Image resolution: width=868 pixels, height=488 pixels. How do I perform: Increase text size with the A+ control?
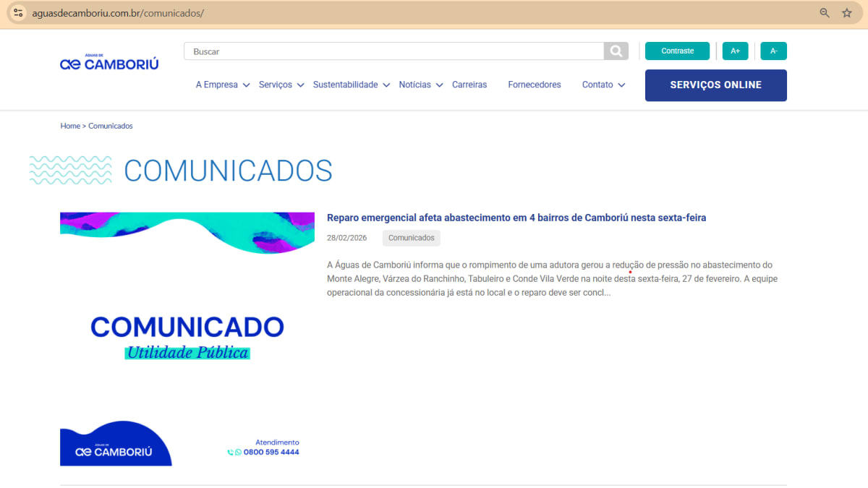coord(735,51)
